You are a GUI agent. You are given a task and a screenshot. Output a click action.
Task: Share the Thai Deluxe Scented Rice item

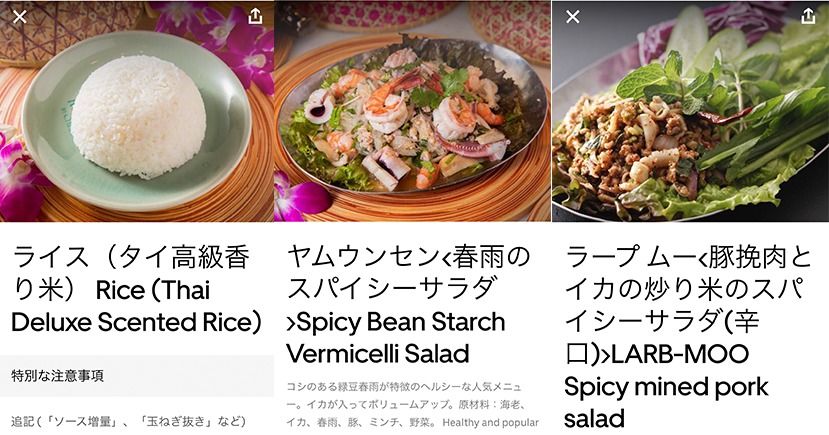tap(255, 16)
